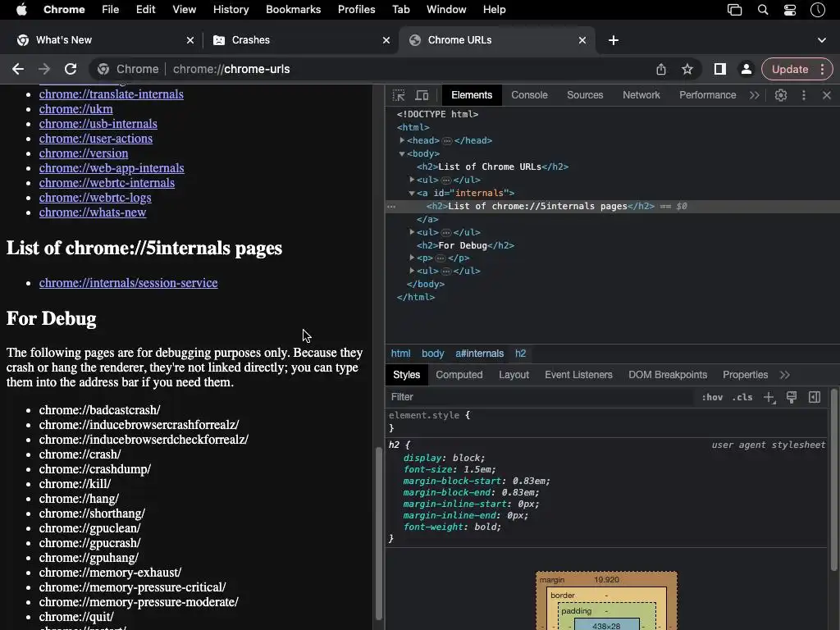The image size is (840, 630).
Task: Expand the first ul node under body
Action: coord(412,180)
